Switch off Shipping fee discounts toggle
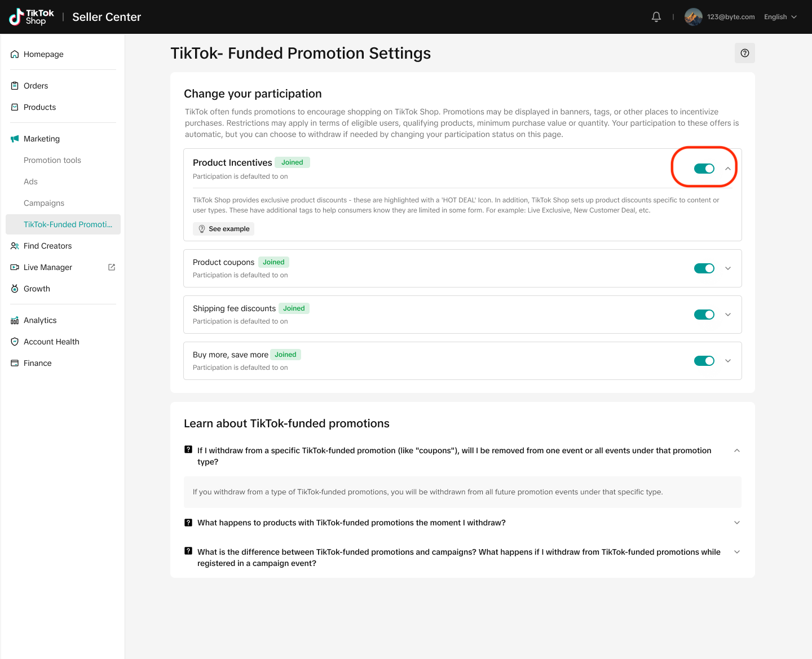812x659 pixels. 704,315
